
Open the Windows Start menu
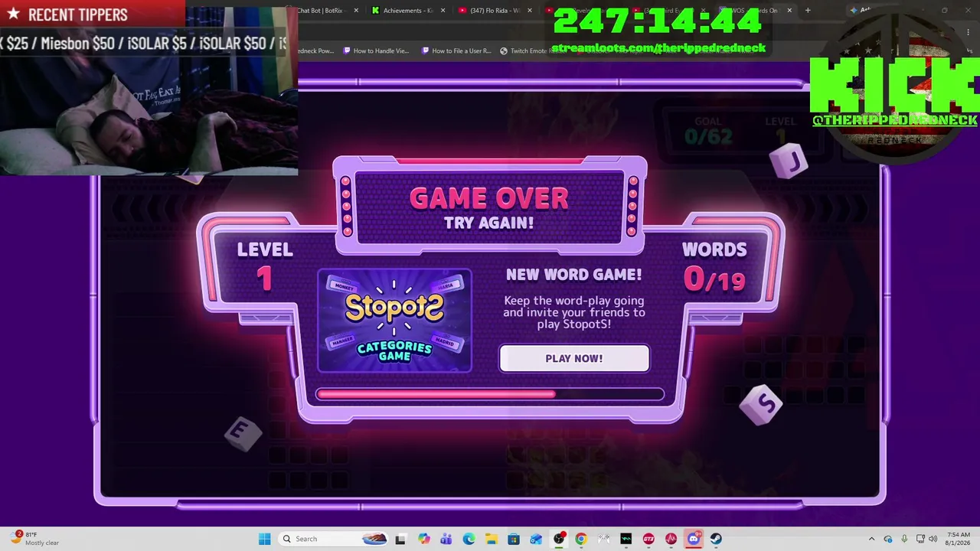point(264,539)
